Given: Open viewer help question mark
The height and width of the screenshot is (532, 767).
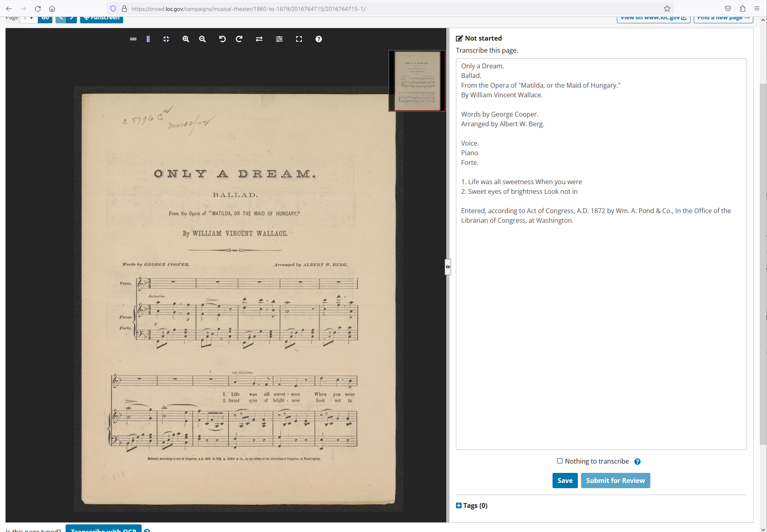Looking at the screenshot, I should (x=319, y=39).
